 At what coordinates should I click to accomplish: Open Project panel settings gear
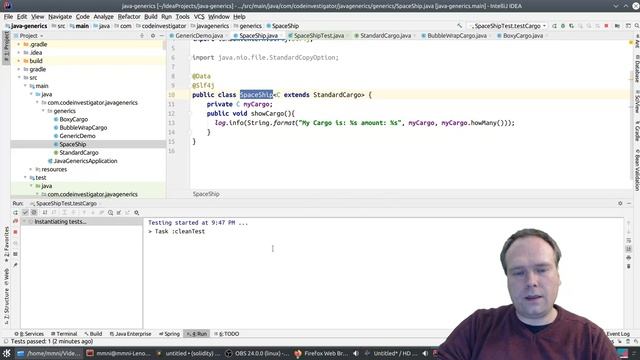[153, 36]
